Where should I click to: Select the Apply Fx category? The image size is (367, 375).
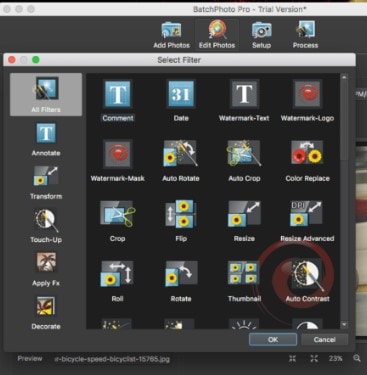tap(46, 270)
